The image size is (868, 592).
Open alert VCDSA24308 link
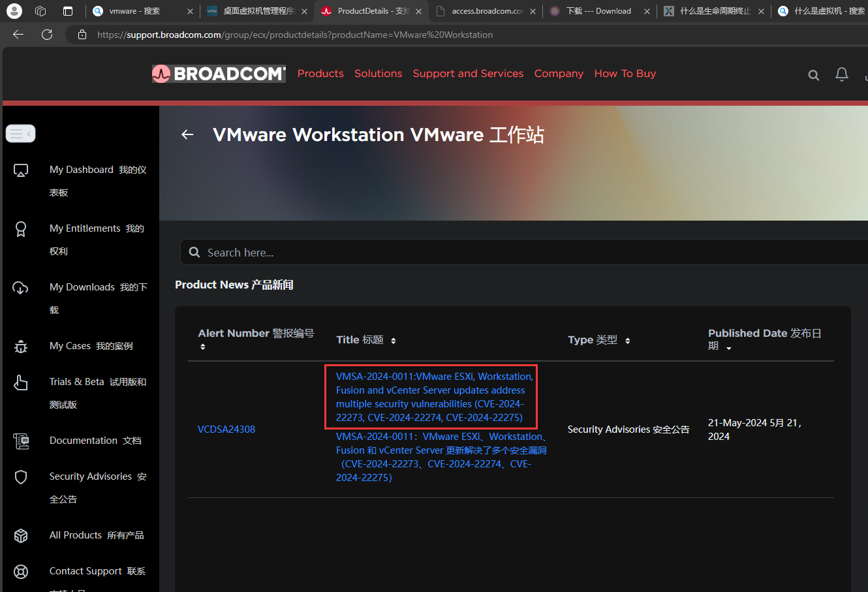(x=226, y=429)
